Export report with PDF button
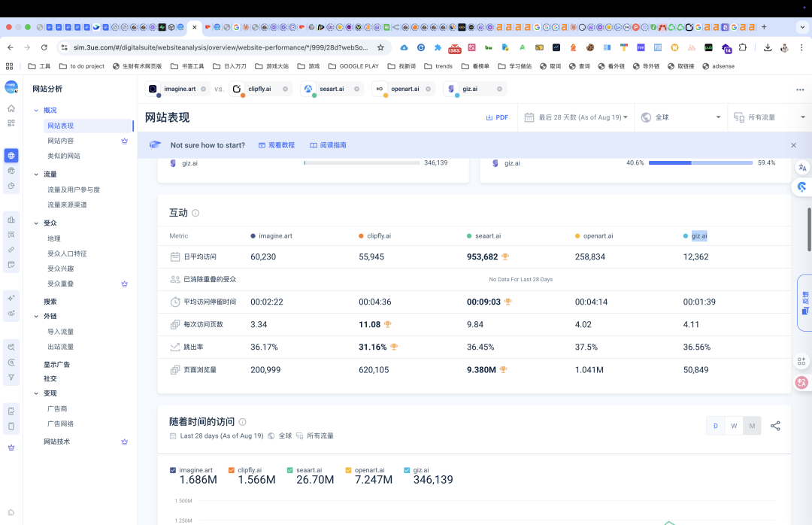The image size is (812, 525). [497, 117]
